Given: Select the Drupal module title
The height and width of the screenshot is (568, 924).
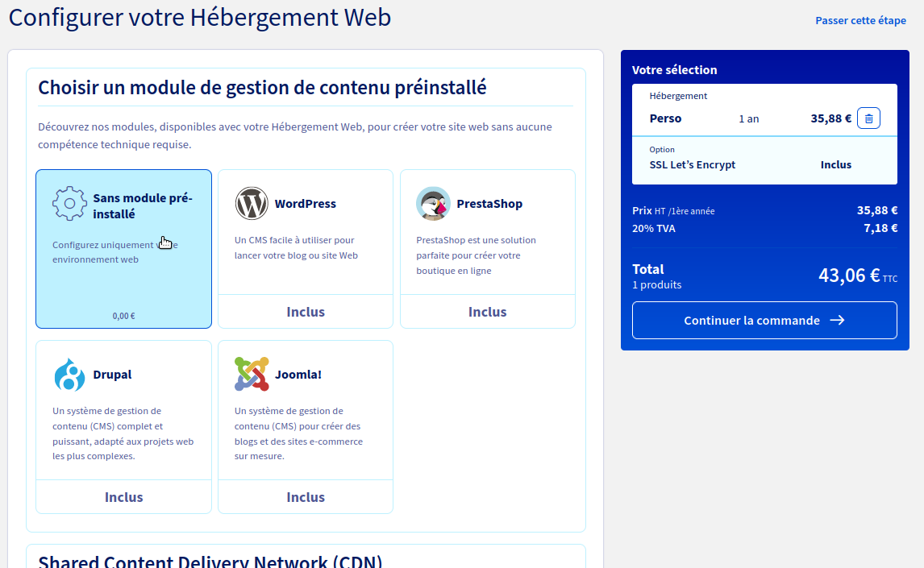Looking at the screenshot, I should [x=112, y=375].
